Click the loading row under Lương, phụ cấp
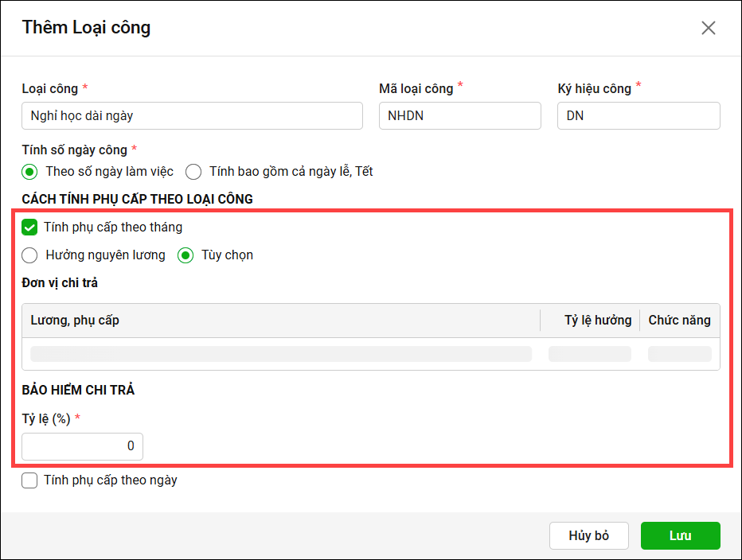The image size is (742, 560). click(280, 354)
